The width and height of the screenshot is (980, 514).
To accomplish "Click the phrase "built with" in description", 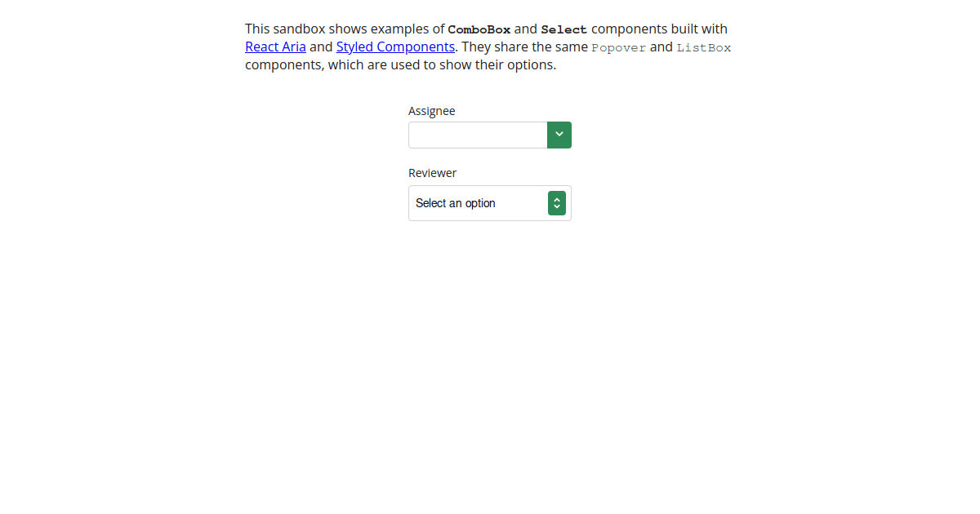I will click(699, 29).
